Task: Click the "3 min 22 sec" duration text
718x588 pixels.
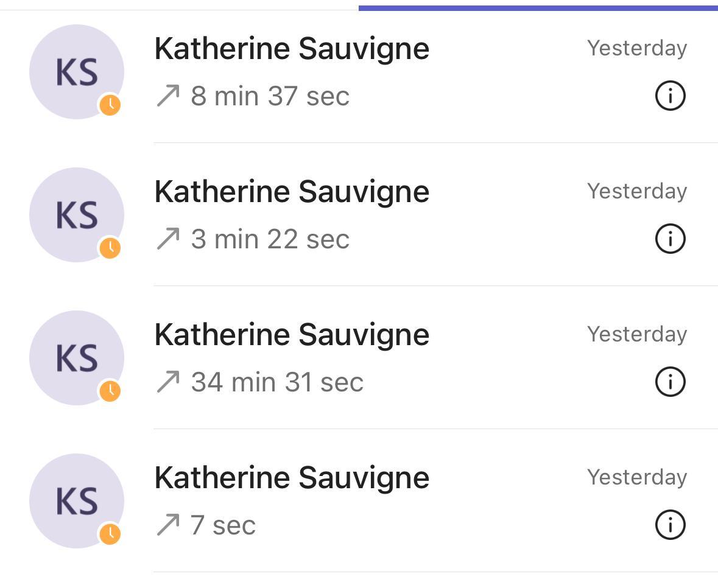Action: point(270,239)
